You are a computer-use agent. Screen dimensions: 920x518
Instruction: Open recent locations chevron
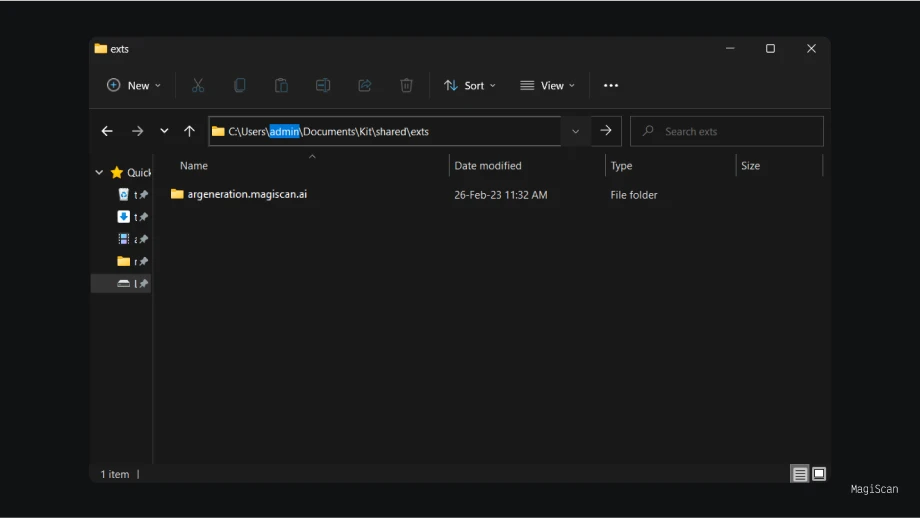click(x=164, y=131)
